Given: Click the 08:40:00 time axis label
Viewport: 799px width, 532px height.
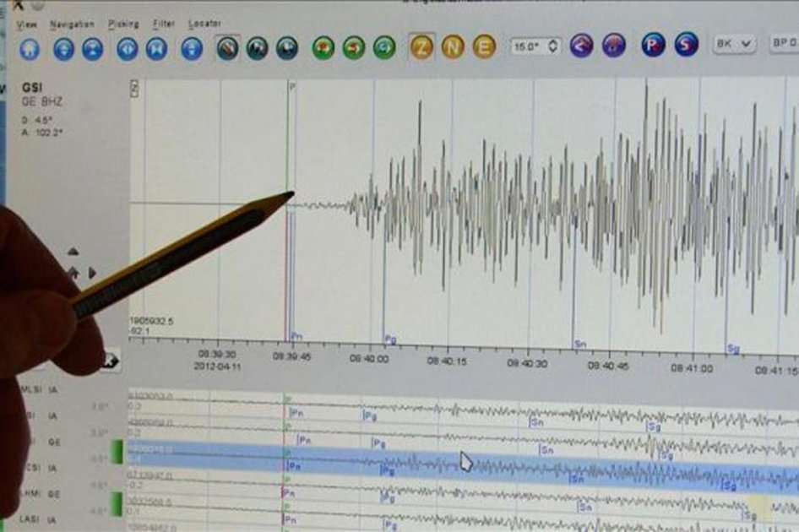Looking at the screenshot, I should point(369,359).
